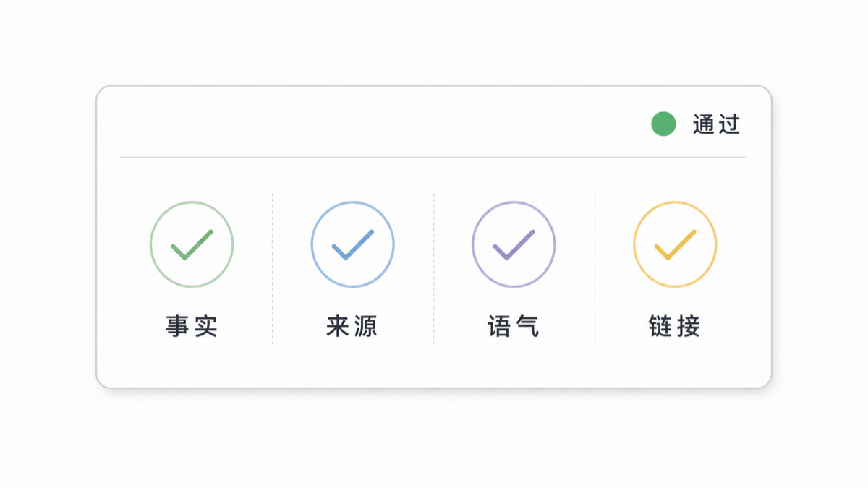Select the green checkmark icon above 事实
Image resolution: width=868 pixels, height=488 pixels.
click(192, 245)
